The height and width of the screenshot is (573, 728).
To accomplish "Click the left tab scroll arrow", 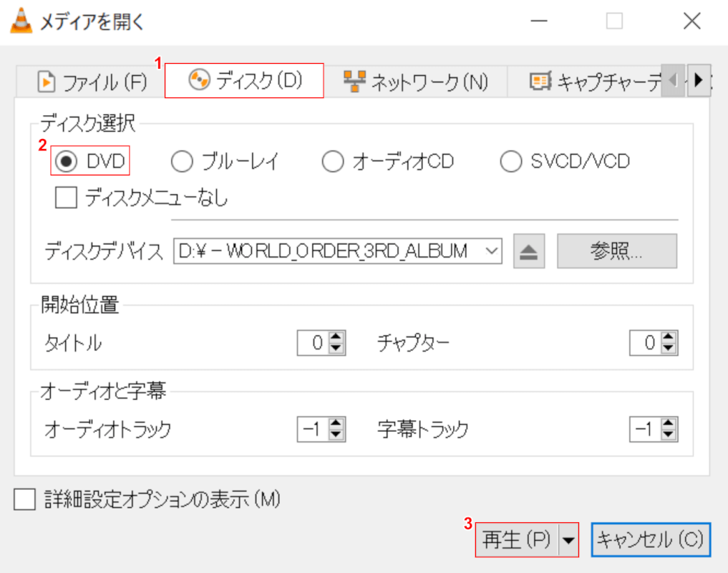I will pos(673,81).
